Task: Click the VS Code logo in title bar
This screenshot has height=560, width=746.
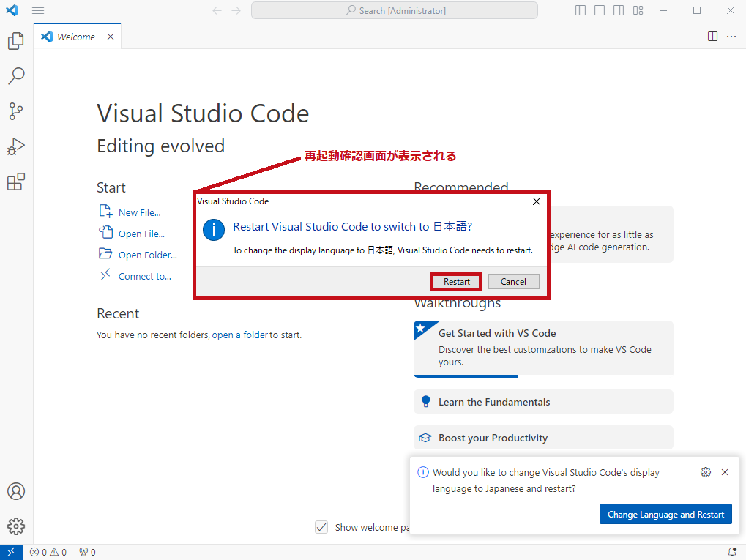Action: point(12,10)
